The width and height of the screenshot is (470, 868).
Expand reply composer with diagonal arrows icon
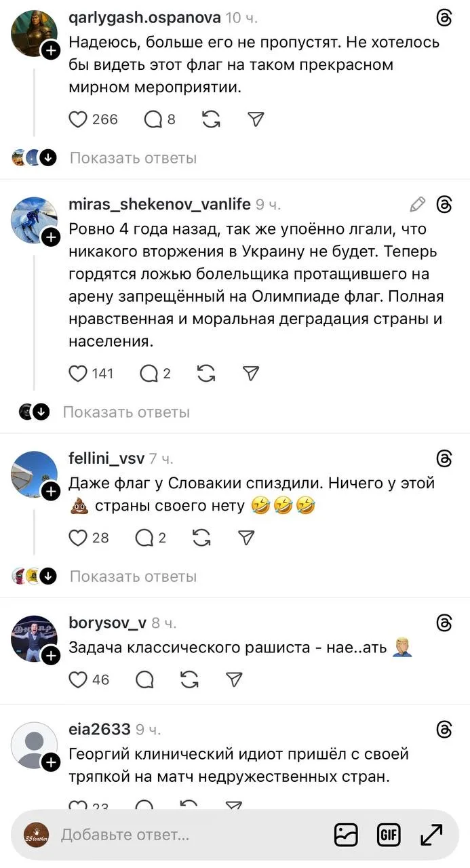(x=431, y=834)
